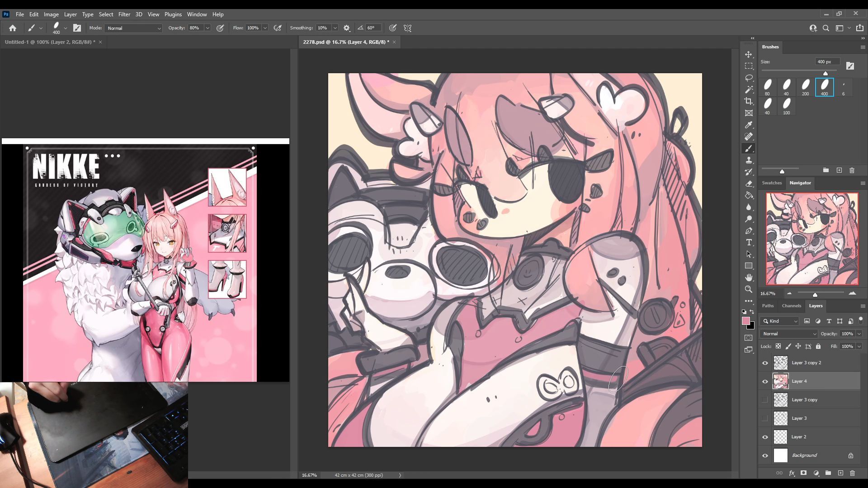Open blending Mode dropdown in options bar

pos(133,28)
